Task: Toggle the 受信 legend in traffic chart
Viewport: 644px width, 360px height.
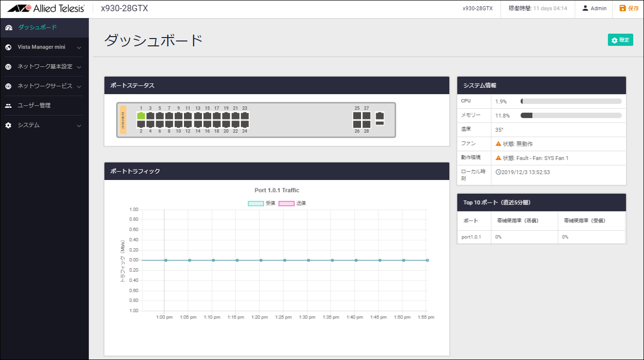Action: pos(262,203)
